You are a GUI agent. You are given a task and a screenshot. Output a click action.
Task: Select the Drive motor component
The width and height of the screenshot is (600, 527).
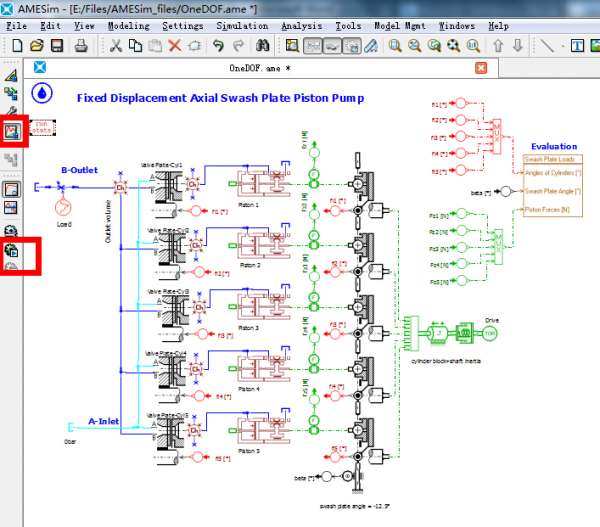pyautogui.click(x=491, y=334)
